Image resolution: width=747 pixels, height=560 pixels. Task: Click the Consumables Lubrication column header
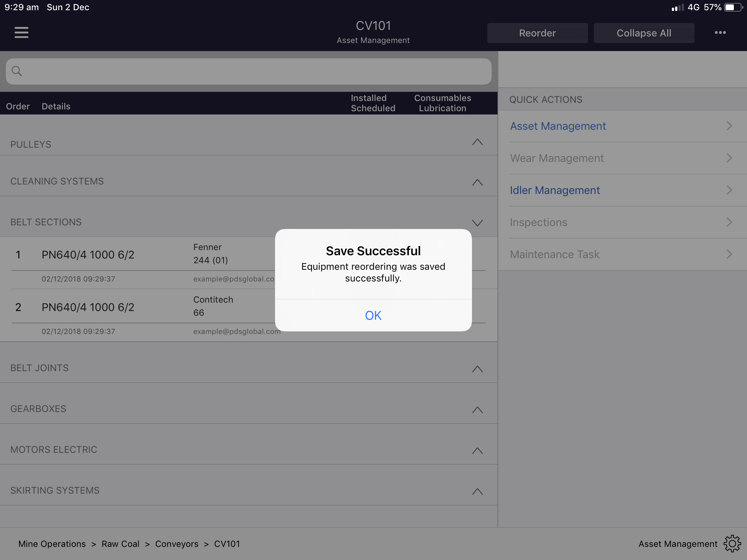(442, 103)
